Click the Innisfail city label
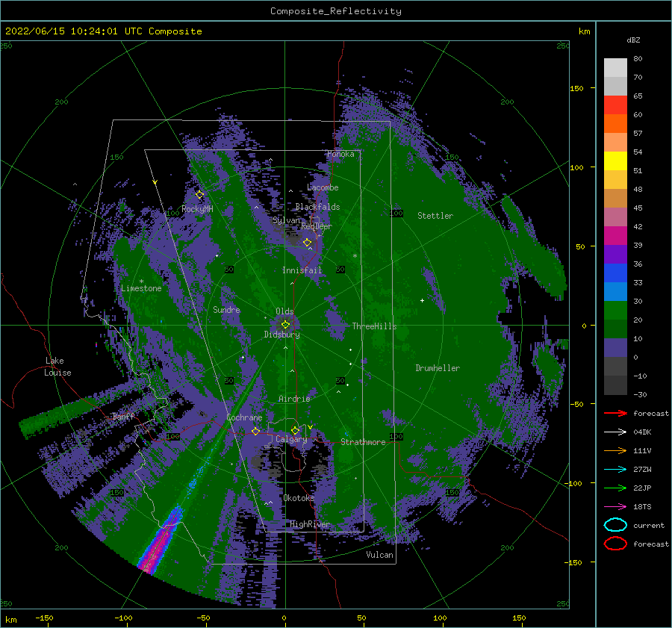Viewport: 672px width, 628px height. pos(302,270)
